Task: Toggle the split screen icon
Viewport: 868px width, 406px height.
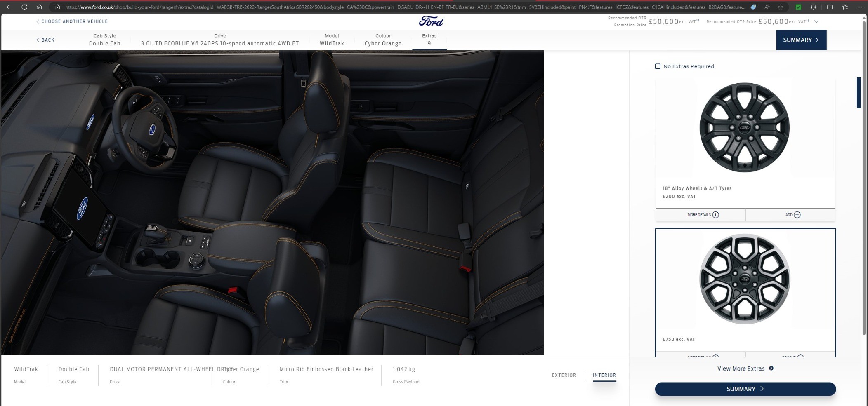Action: (830, 7)
